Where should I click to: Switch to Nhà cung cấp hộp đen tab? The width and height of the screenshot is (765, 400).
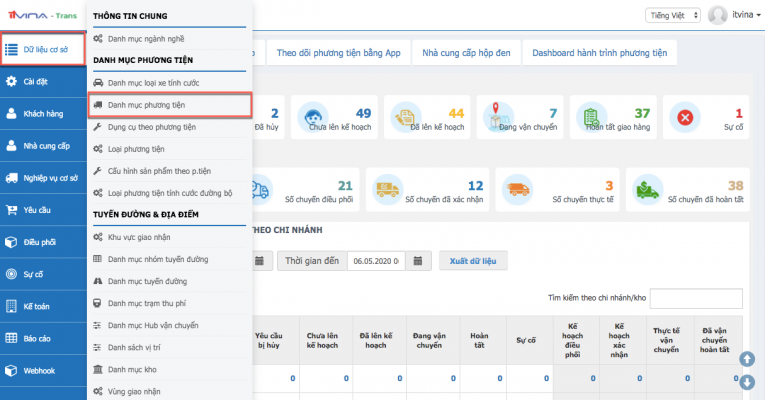(467, 52)
